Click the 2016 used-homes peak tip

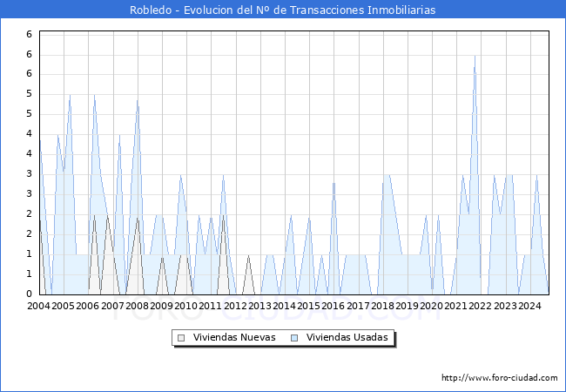pos(334,183)
